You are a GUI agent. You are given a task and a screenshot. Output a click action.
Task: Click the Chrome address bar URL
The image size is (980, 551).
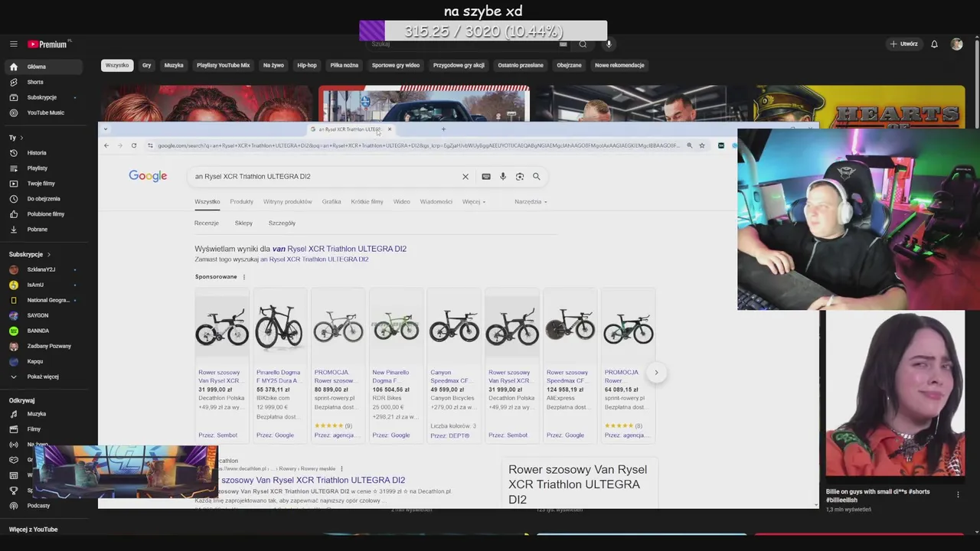(x=418, y=145)
